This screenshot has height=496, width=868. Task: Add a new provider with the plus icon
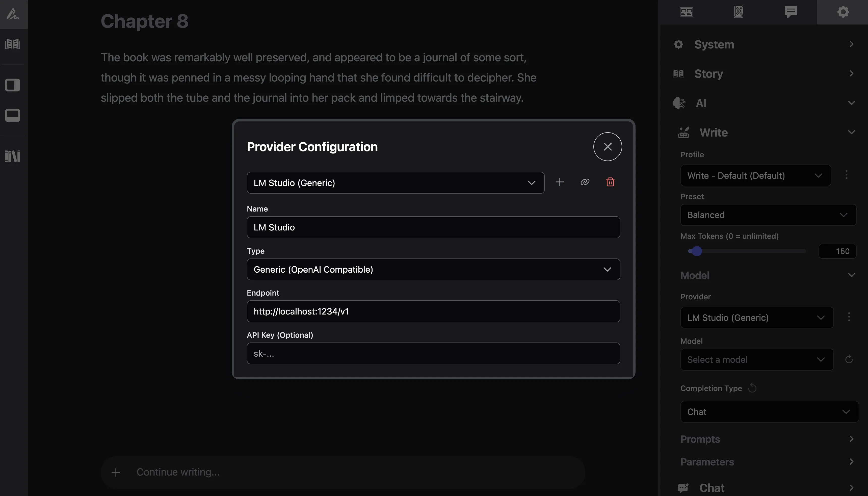[x=560, y=182]
